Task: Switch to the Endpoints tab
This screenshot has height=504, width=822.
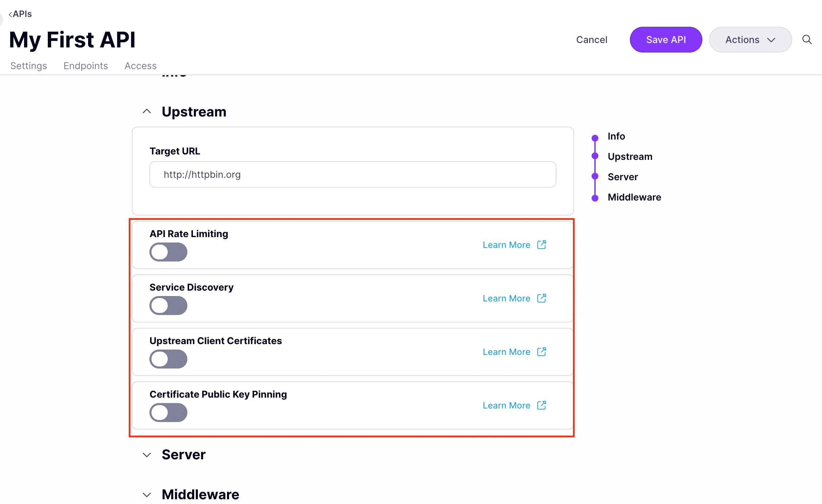Action: (85, 66)
